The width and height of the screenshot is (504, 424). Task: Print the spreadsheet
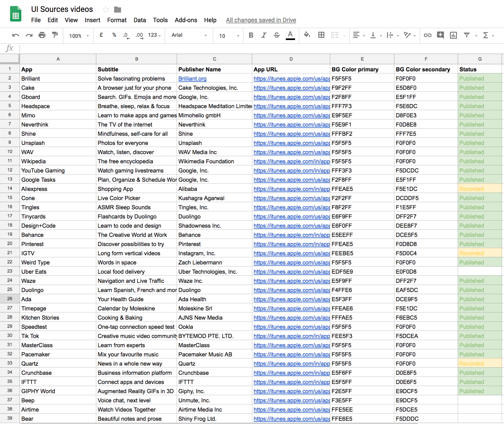coord(42,35)
